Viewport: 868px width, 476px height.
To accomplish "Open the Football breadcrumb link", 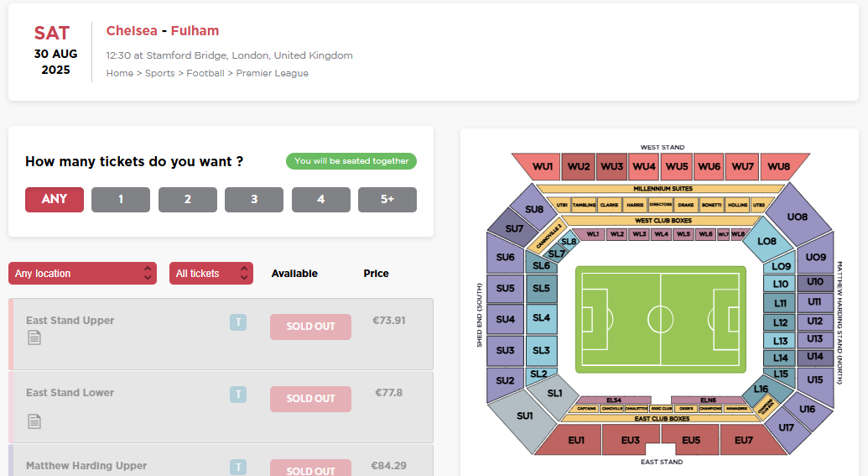I will [x=205, y=73].
